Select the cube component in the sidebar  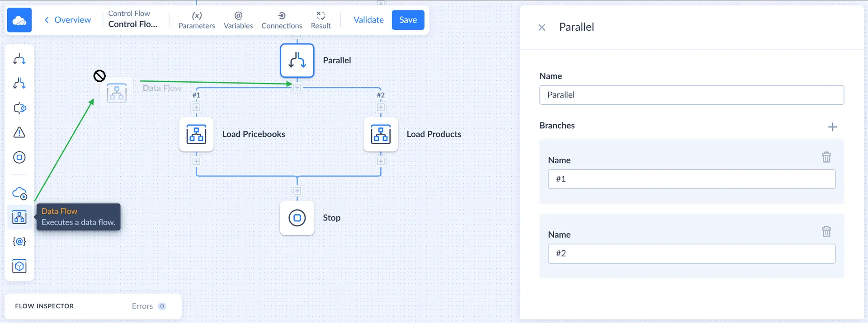[19, 266]
